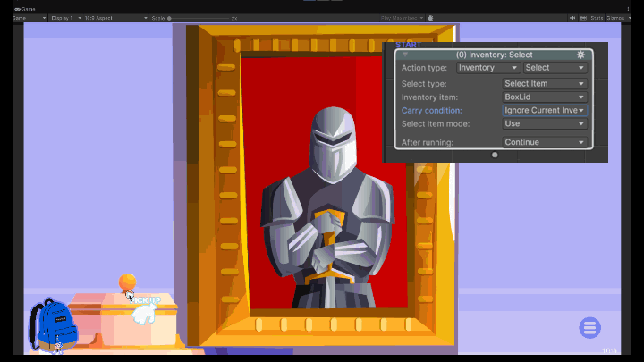Open the gear options of the Inventory: Select action
644x362 pixels.
tap(580, 55)
